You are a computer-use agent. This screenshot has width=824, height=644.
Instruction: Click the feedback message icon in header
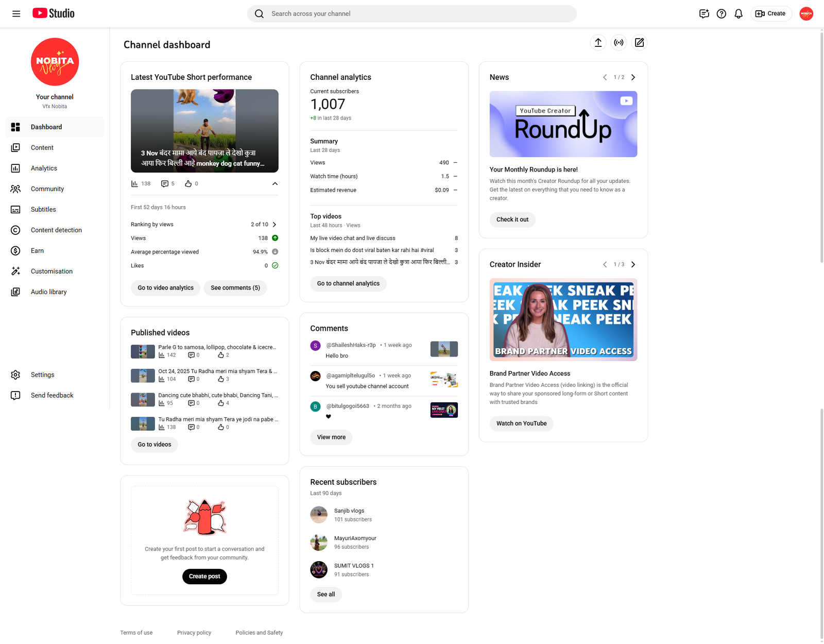(704, 14)
